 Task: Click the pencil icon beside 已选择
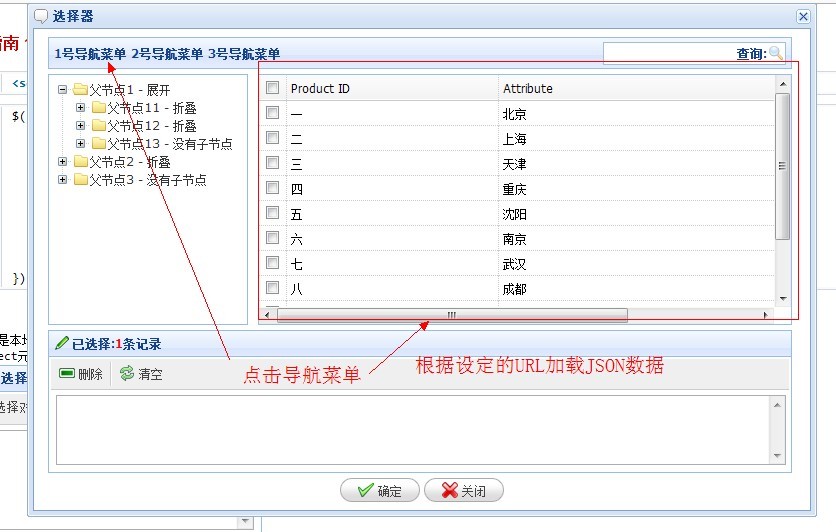click(62, 344)
